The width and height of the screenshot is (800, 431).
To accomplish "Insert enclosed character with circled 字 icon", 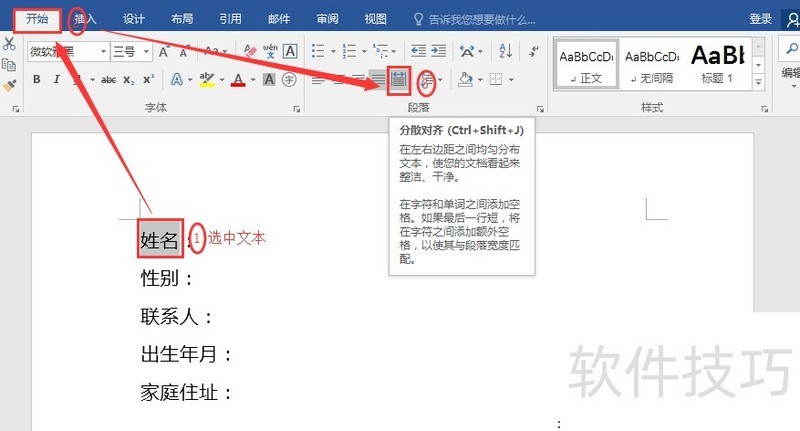I will [x=289, y=80].
